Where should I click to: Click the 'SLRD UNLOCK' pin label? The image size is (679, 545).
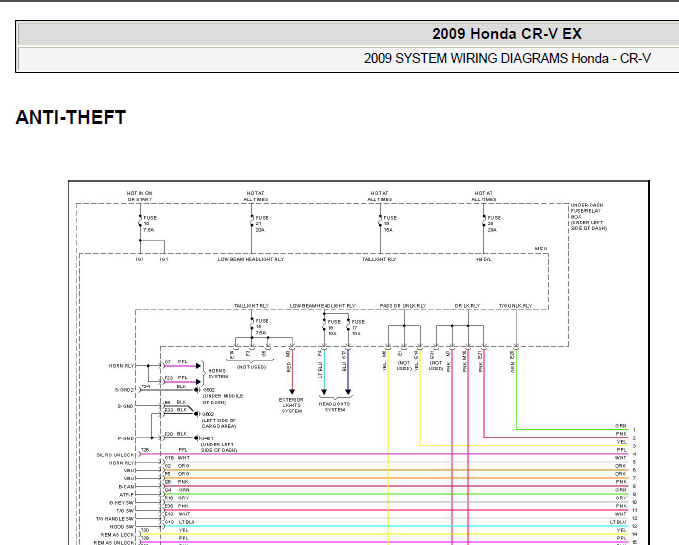click(x=116, y=455)
